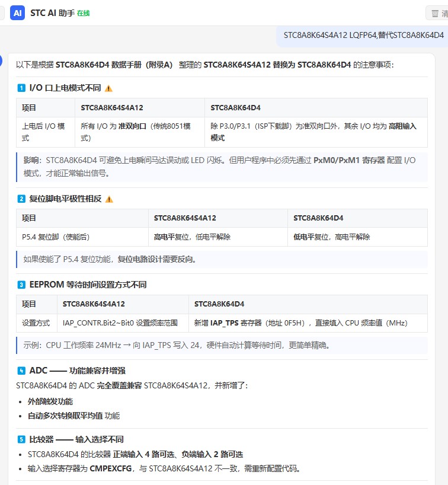The height and width of the screenshot is (485, 448).
Task: Click the note starting with 影响：STC8A8K64D4
Action: [x=222, y=167]
